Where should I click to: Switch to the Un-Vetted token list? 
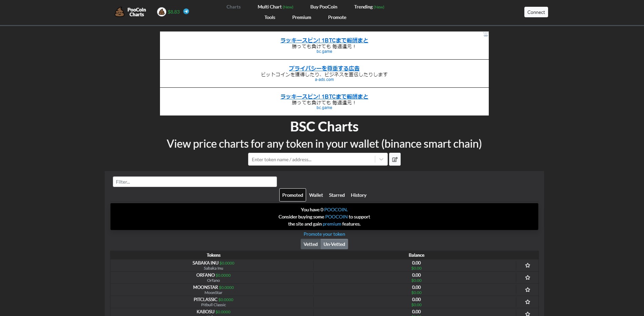click(x=334, y=244)
